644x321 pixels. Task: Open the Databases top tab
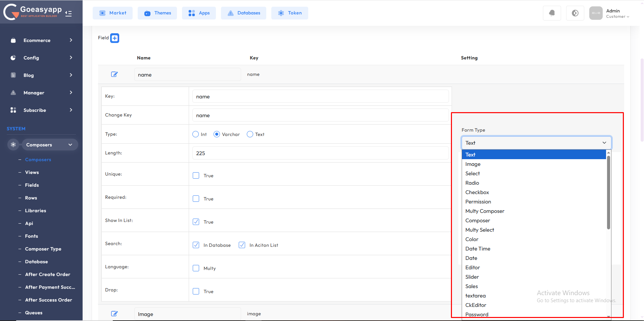tap(243, 13)
